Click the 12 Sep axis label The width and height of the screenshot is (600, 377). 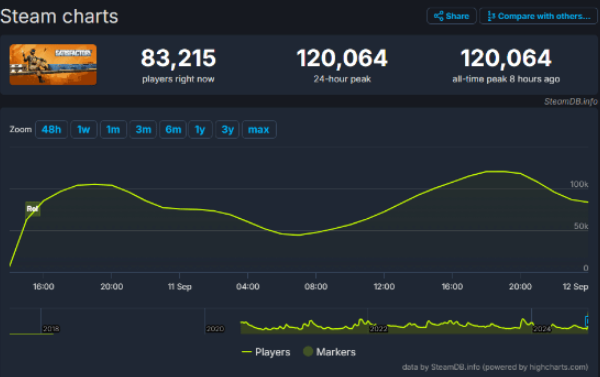[x=575, y=287]
